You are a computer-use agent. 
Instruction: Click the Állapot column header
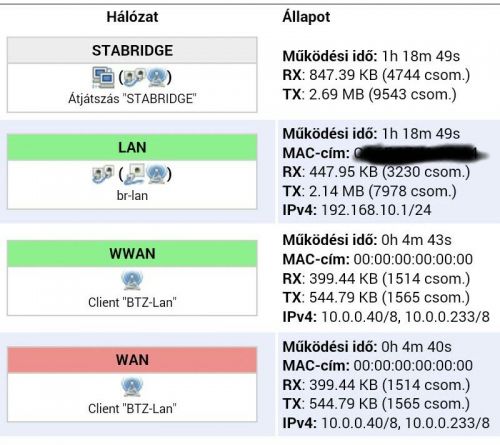[306, 17]
